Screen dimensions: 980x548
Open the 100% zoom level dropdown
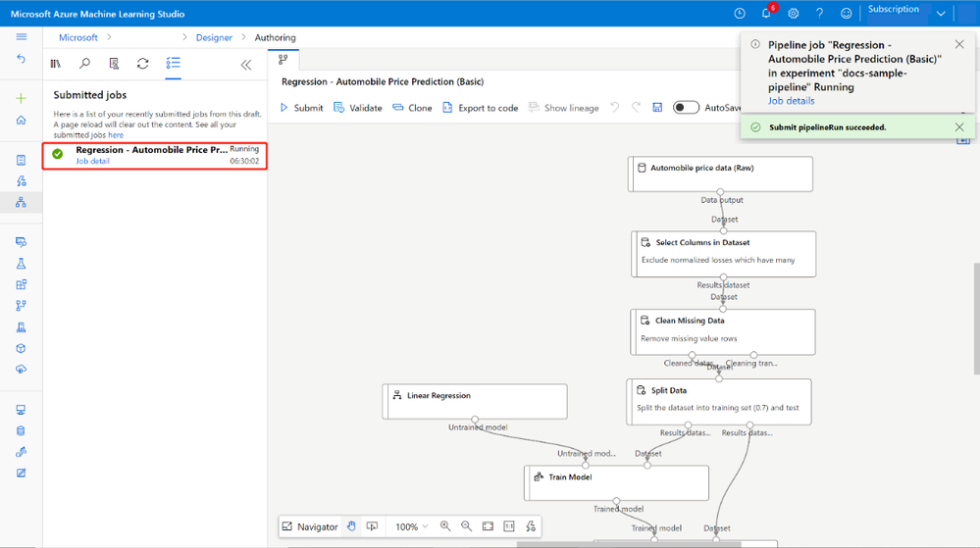411,526
